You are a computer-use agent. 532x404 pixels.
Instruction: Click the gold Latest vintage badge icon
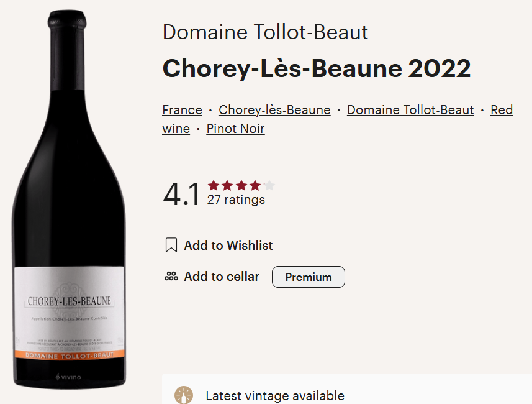[x=183, y=395]
